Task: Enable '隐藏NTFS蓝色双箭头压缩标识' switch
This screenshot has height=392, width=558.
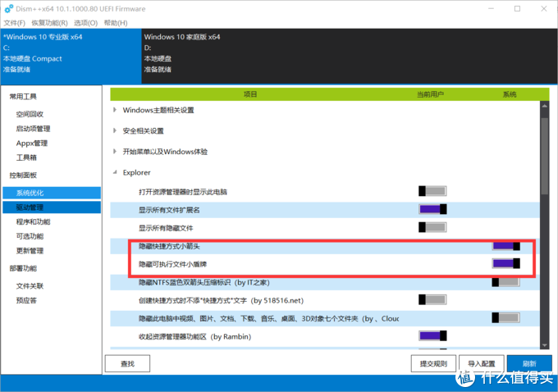Action: tap(506, 282)
